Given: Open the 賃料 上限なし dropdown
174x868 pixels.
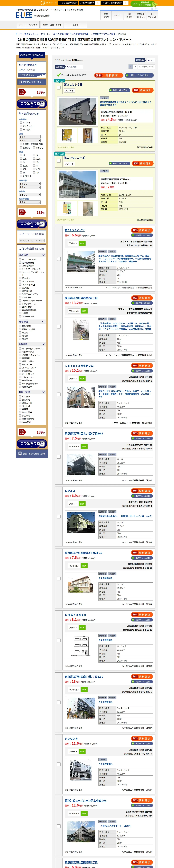Looking at the screenshot, I should click(30, 140).
